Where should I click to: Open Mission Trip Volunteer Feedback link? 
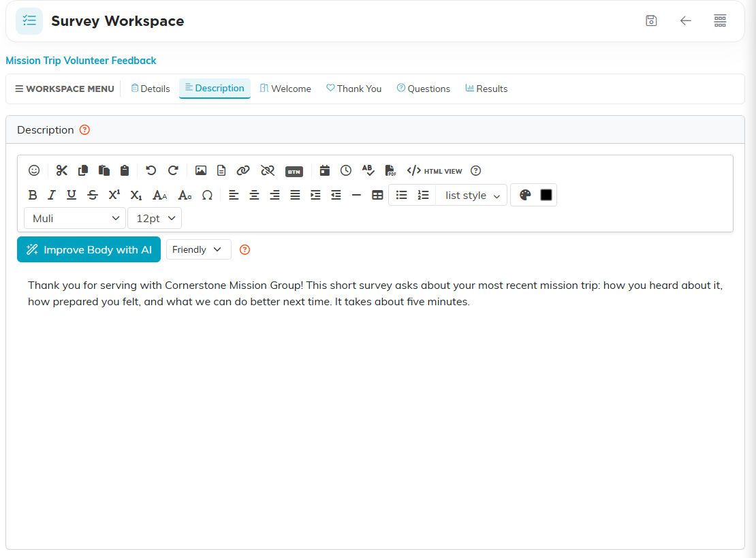click(81, 60)
